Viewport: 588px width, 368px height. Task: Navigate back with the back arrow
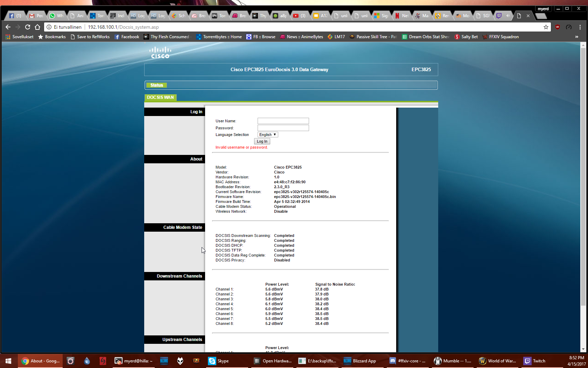click(x=8, y=27)
